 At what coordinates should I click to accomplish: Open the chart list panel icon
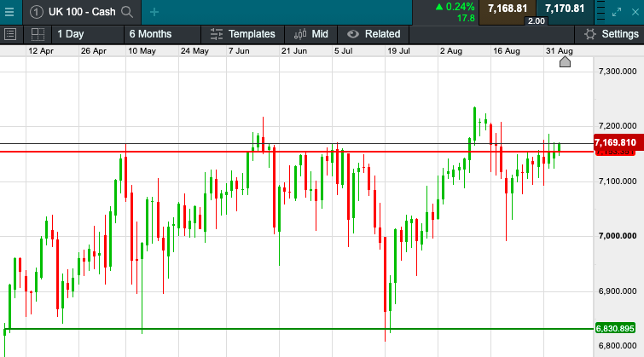point(11,34)
